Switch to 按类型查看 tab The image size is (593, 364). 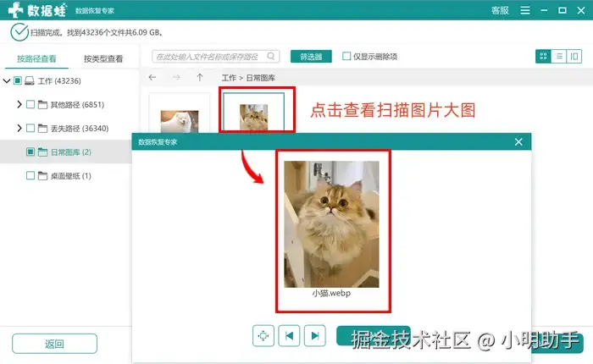103,58
